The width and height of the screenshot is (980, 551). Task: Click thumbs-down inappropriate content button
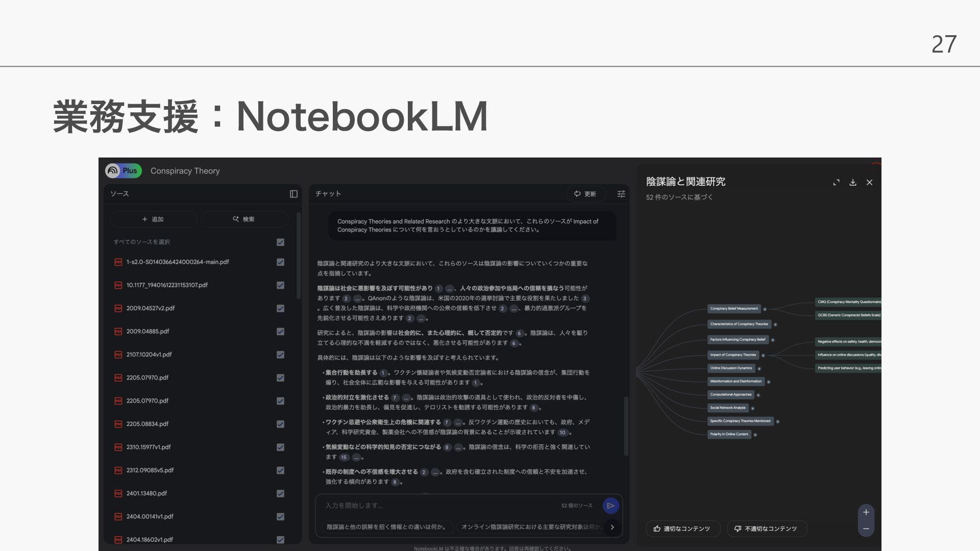click(x=767, y=529)
